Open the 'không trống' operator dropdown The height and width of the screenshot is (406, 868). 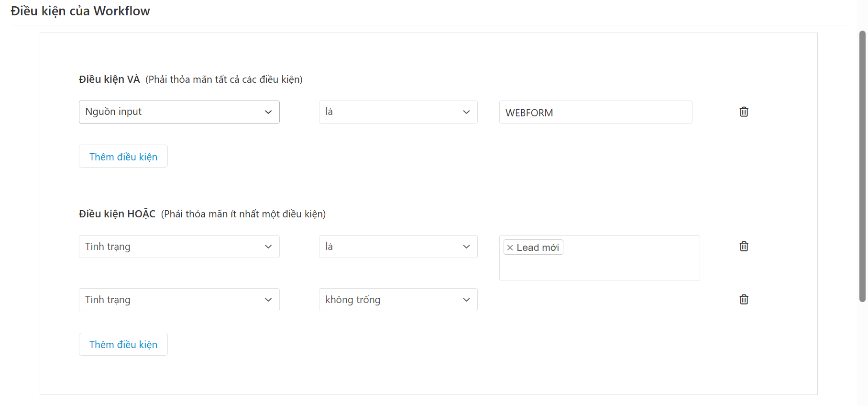click(398, 300)
